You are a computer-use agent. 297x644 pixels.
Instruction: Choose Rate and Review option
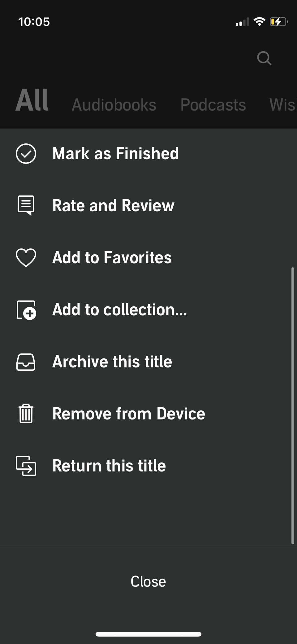tap(113, 205)
